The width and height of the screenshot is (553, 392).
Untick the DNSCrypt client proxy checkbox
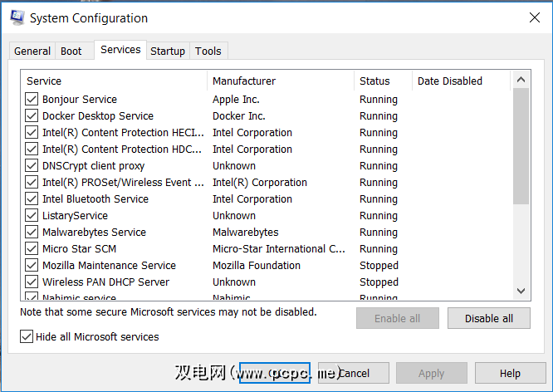(x=32, y=166)
